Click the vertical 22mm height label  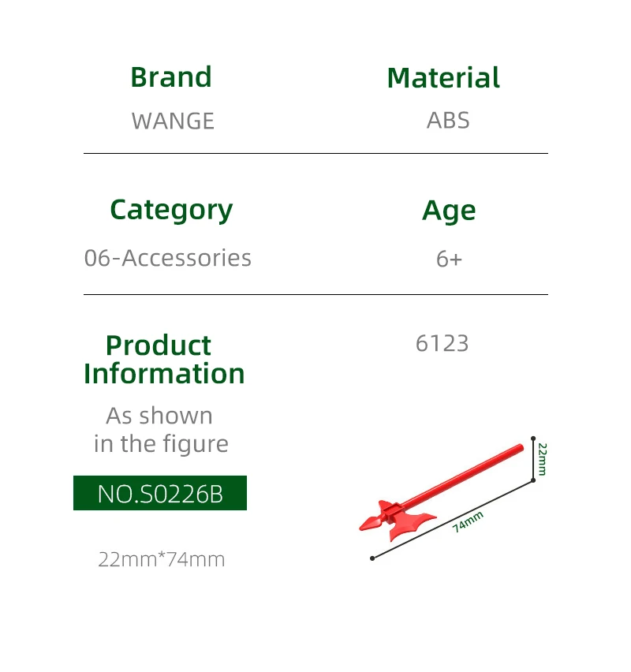543,459
